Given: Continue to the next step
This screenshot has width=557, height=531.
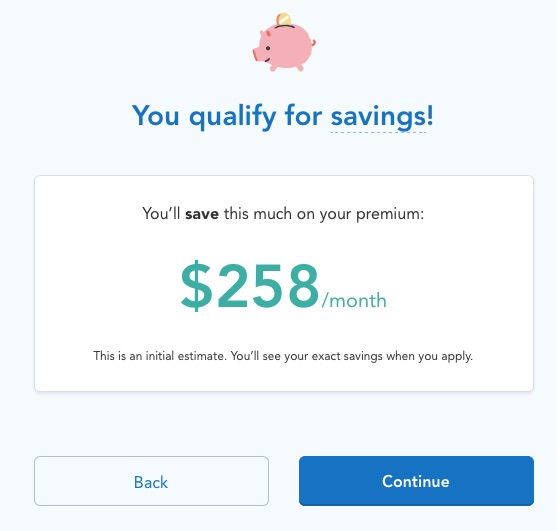Looking at the screenshot, I should pos(416,481).
